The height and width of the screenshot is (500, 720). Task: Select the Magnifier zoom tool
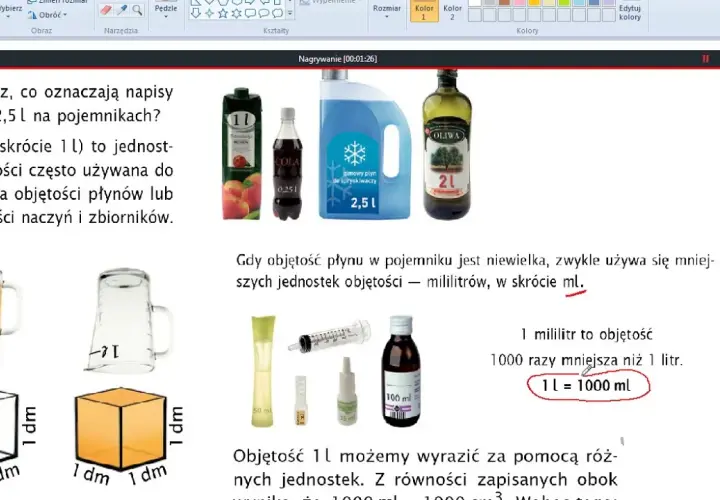[x=137, y=10]
